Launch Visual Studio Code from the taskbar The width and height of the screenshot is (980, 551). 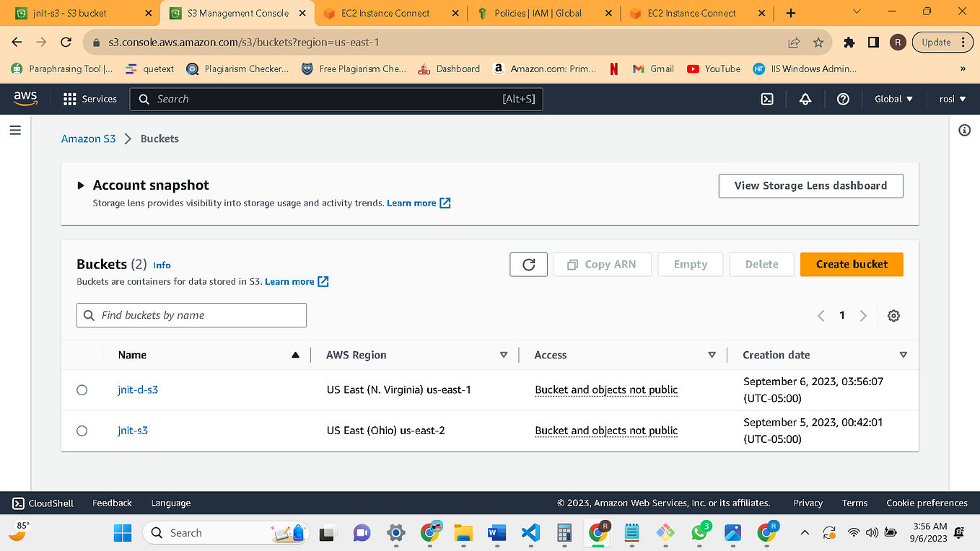tap(530, 533)
